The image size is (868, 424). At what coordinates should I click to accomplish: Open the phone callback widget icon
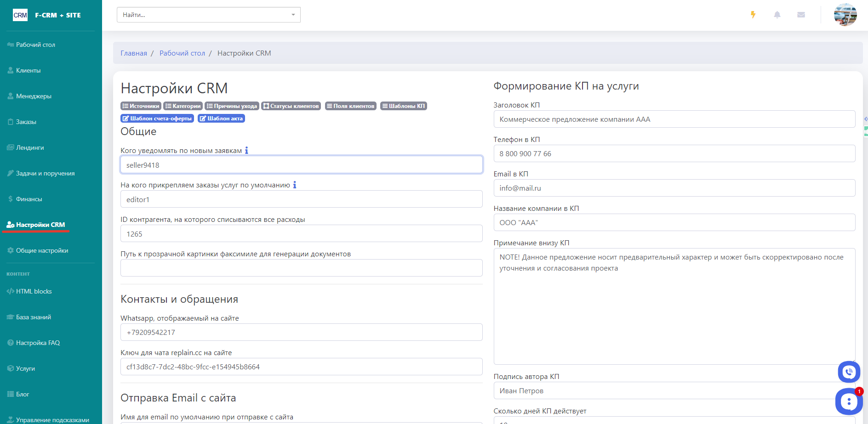(x=849, y=372)
